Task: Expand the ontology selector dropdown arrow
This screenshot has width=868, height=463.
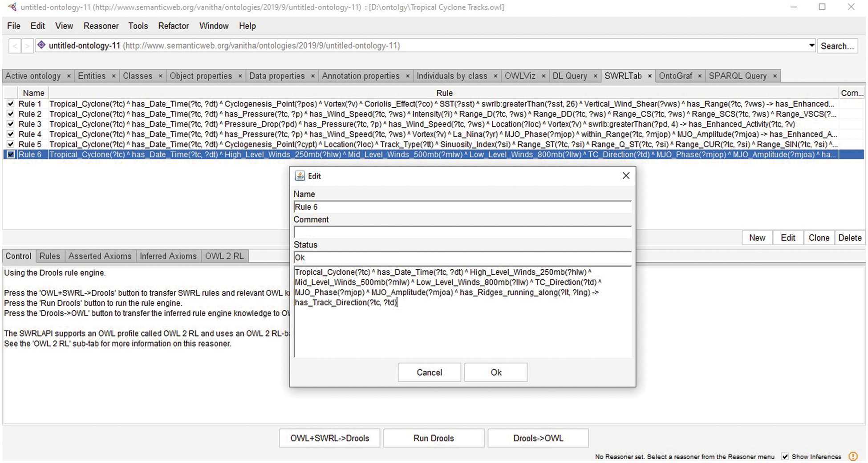Action: point(811,45)
